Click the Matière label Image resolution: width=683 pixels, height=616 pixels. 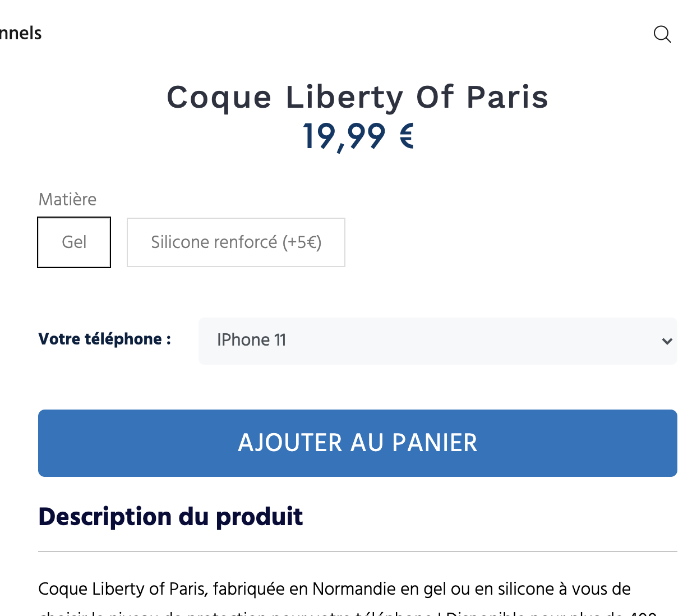tap(67, 200)
